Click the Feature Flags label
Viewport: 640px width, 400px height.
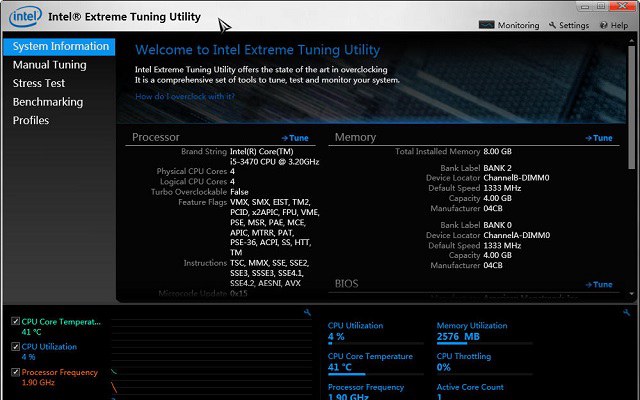point(202,202)
